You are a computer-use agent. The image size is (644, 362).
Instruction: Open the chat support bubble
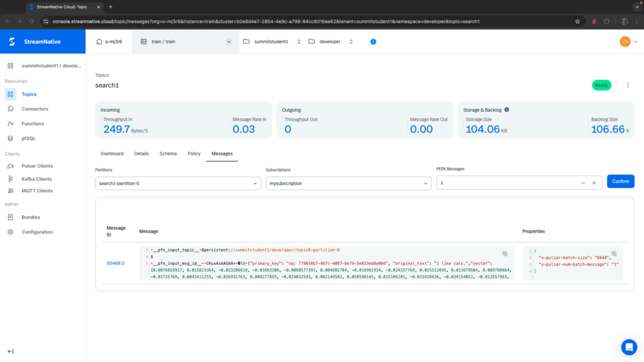click(628, 347)
